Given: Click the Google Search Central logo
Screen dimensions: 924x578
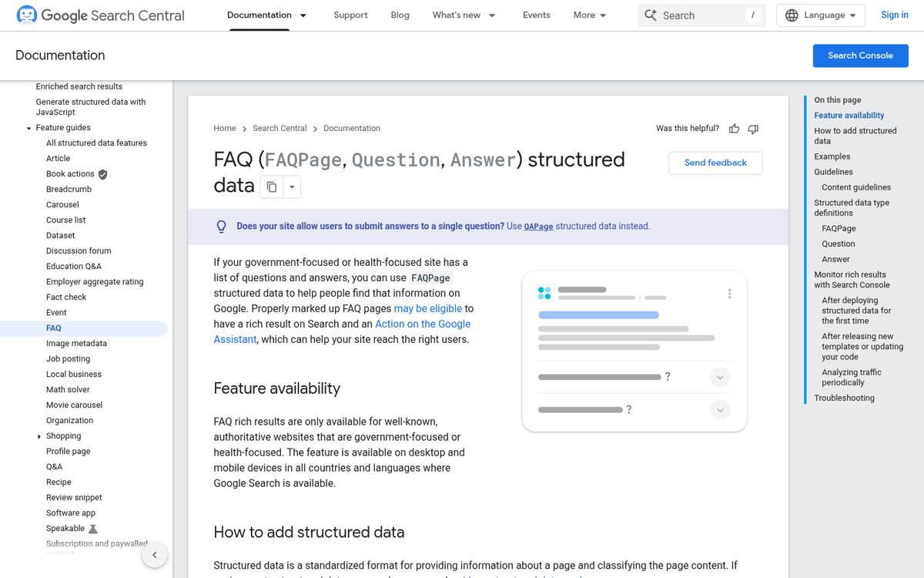Looking at the screenshot, I should [100, 15].
